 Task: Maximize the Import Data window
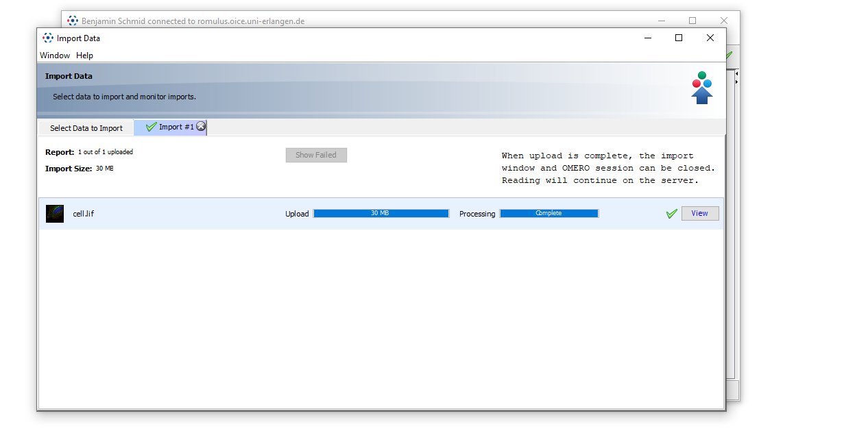[x=679, y=38]
